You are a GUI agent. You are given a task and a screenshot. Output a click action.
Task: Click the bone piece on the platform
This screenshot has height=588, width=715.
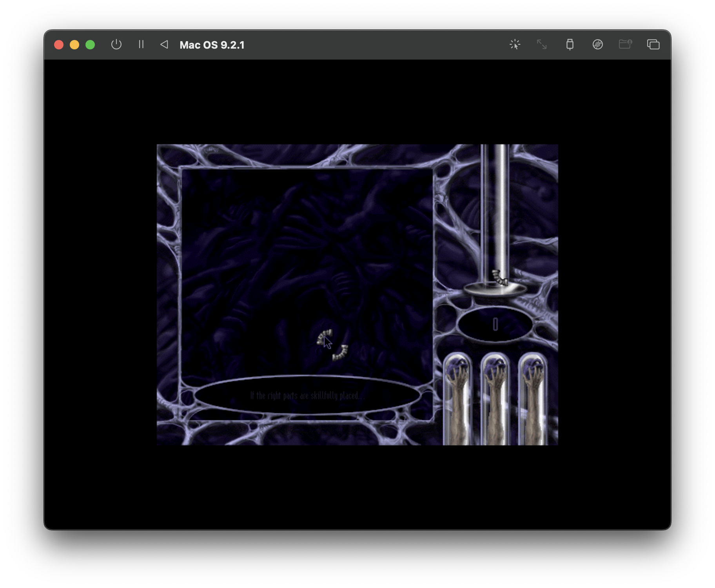tap(499, 277)
